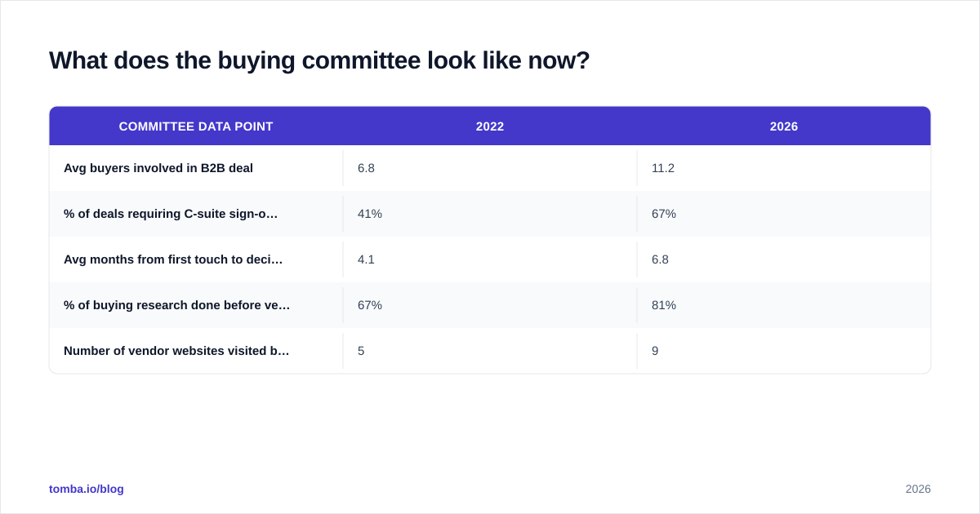
Task: Click the 67% cell in the 2026 column
Action: coord(664,214)
